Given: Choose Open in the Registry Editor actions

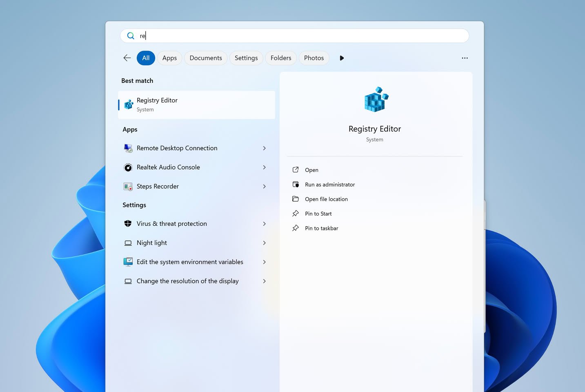Looking at the screenshot, I should tap(311, 170).
